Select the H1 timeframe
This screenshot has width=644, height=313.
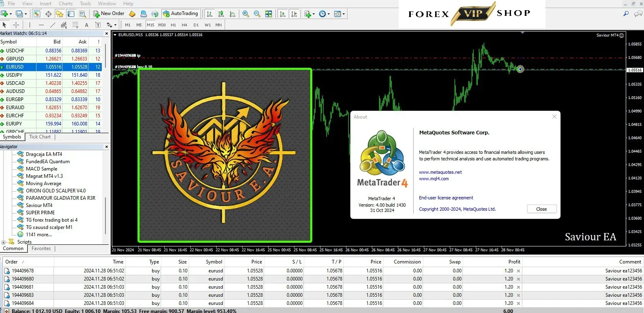coord(173,25)
